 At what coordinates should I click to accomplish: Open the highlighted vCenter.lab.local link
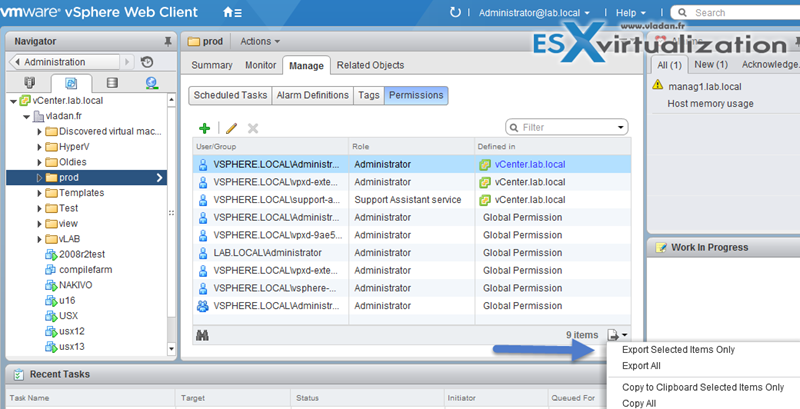[x=530, y=165]
